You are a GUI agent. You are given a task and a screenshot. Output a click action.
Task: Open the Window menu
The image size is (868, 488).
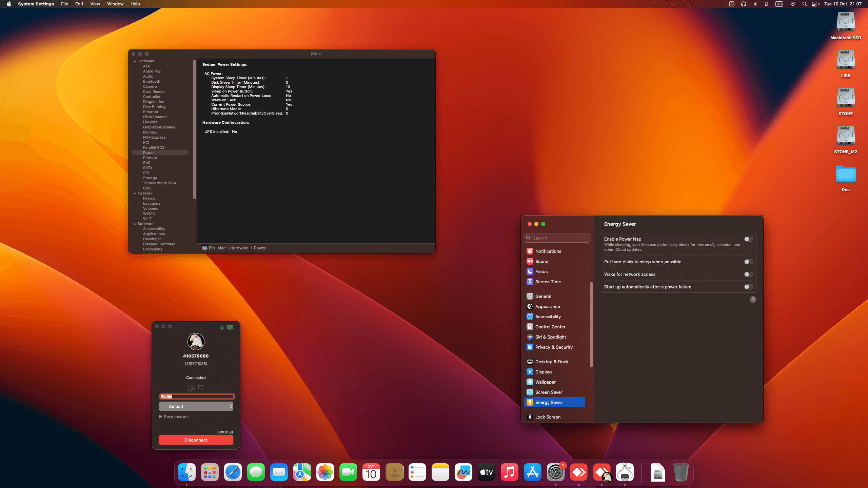click(x=115, y=4)
